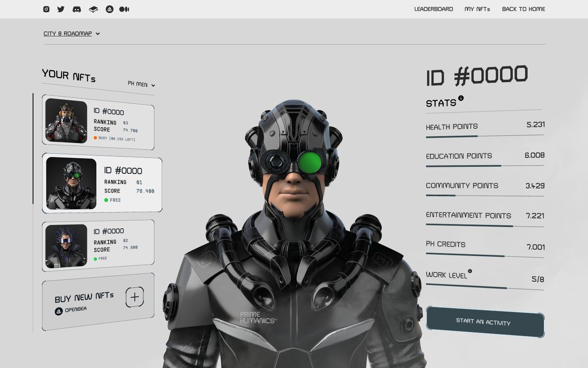Open the Medium icon in header

click(124, 9)
